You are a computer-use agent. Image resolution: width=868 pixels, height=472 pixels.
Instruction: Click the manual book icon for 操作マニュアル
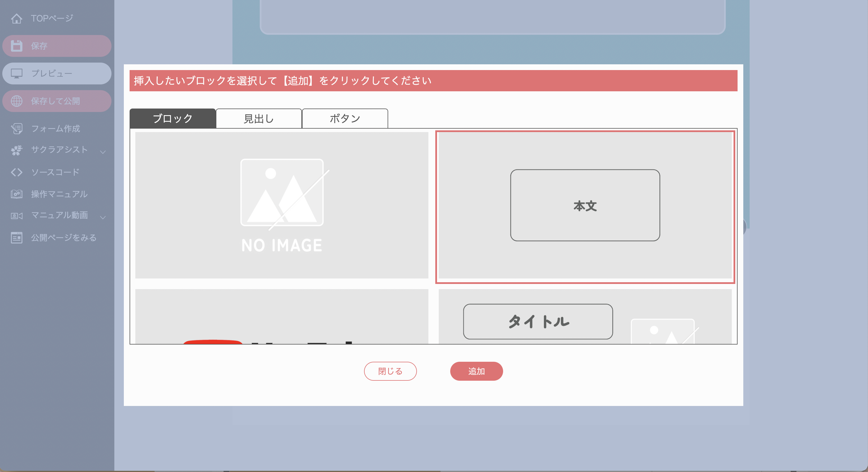click(x=16, y=194)
